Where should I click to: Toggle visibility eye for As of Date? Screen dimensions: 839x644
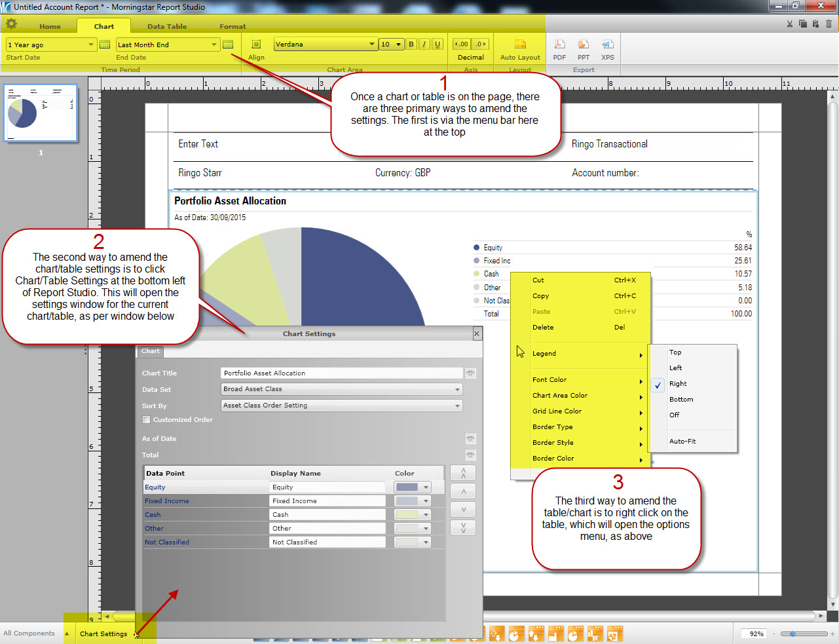coord(470,438)
